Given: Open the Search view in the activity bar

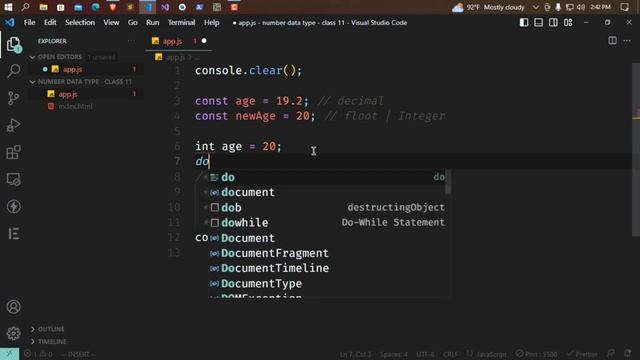Looking at the screenshot, I should click(x=13, y=71).
